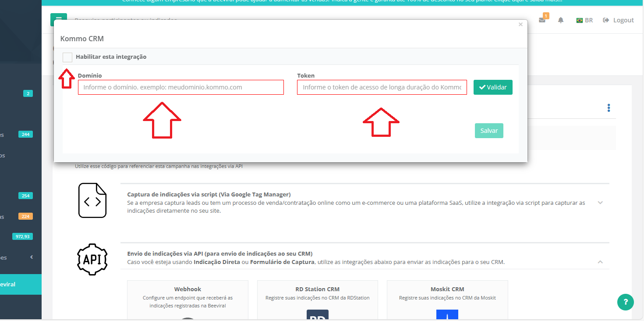Open the sidebar item with badge 2

pyautogui.click(x=21, y=93)
